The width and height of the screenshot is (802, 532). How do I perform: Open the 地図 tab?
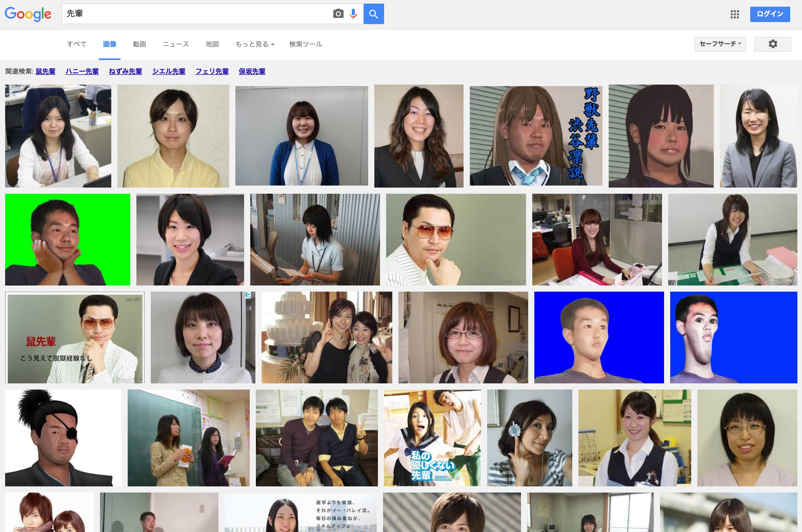click(x=212, y=44)
